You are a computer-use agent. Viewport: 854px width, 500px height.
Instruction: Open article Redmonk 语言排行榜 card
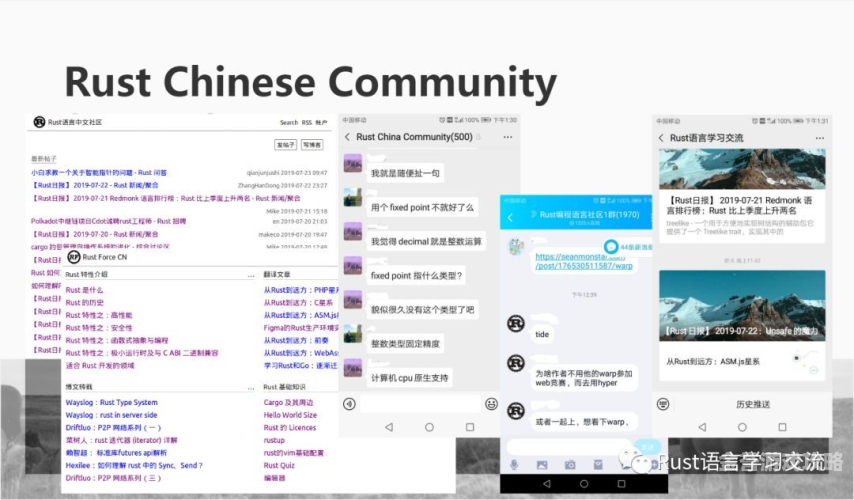click(742, 196)
